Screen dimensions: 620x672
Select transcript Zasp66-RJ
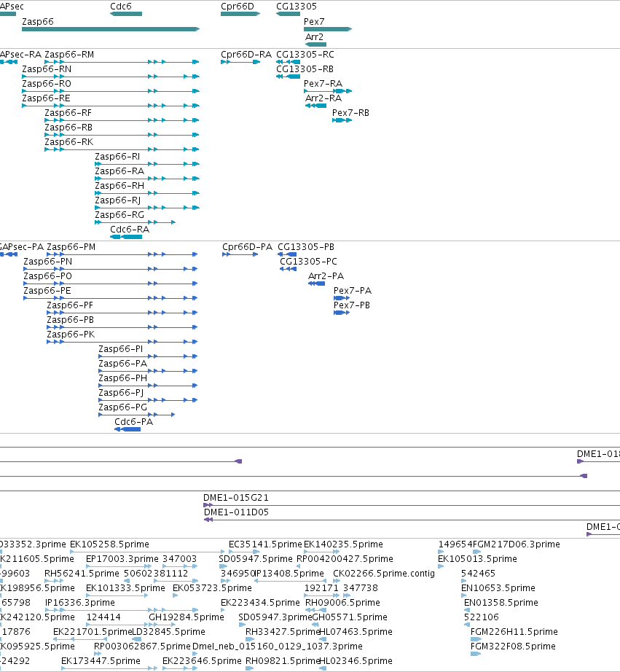pyautogui.click(x=147, y=208)
